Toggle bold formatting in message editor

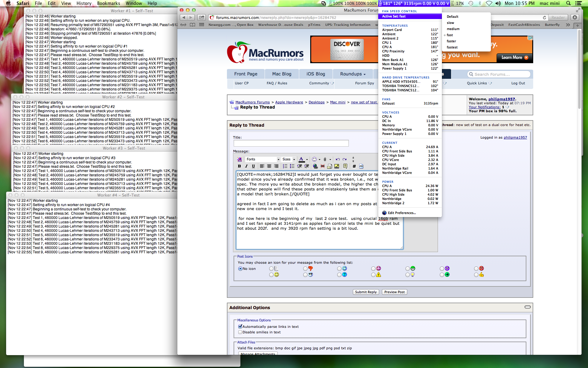[239, 166]
